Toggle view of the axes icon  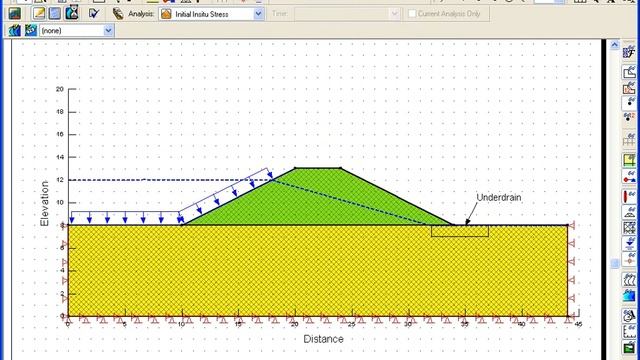tap(629, 331)
